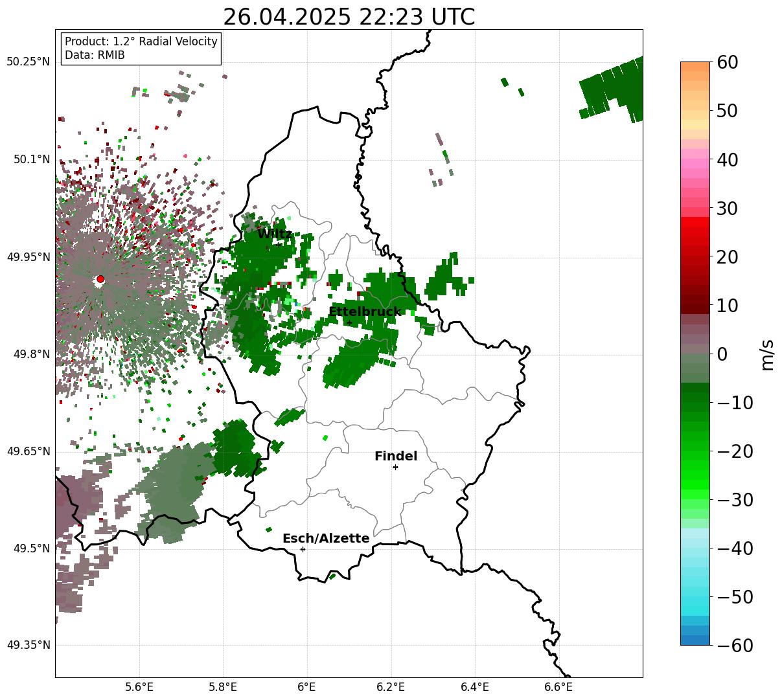782x700 pixels.
Task: Click the colorbar −40 tick label
Action: point(734,548)
